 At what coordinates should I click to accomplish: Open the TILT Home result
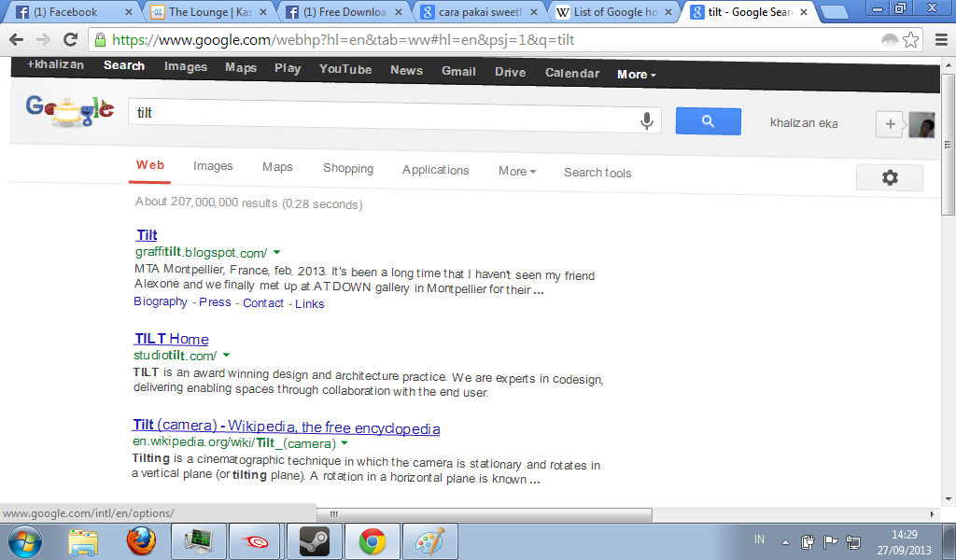pos(172,339)
